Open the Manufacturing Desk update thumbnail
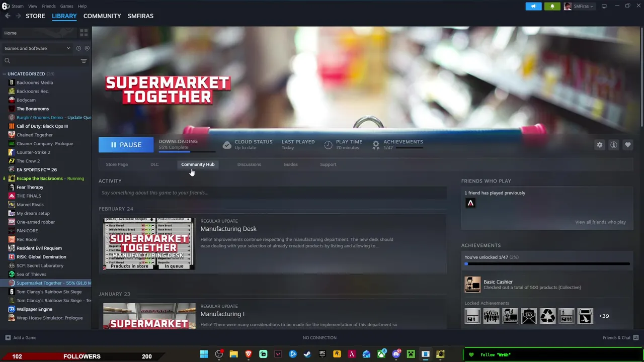The image size is (644, 362). (149, 243)
